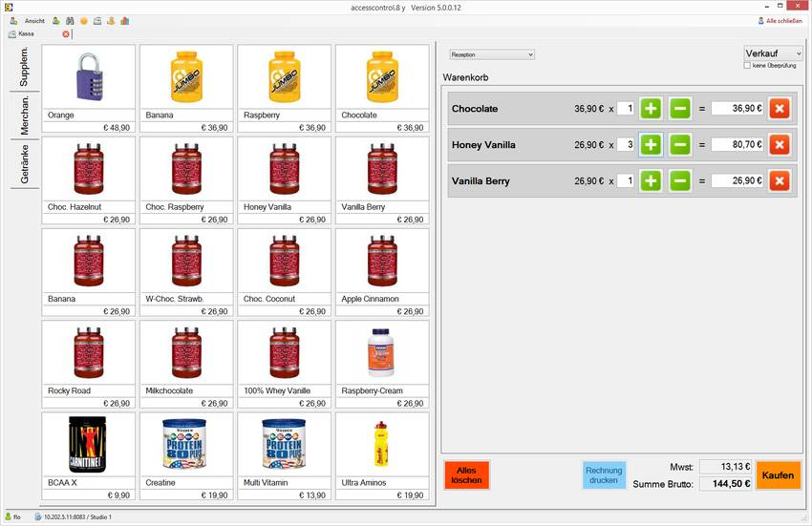Remove Chocolate from cart with red X

(x=780, y=109)
